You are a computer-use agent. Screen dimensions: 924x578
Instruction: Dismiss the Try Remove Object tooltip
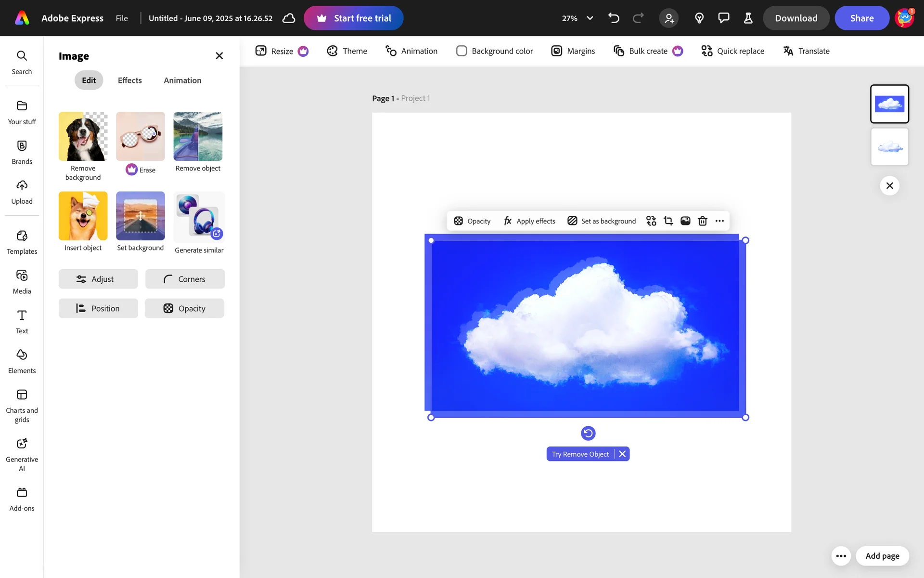point(622,454)
